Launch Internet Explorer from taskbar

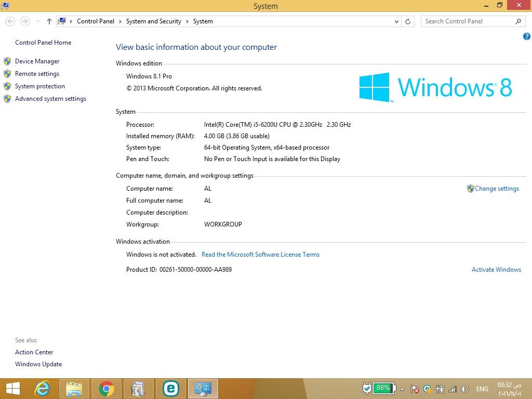pos(43,389)
